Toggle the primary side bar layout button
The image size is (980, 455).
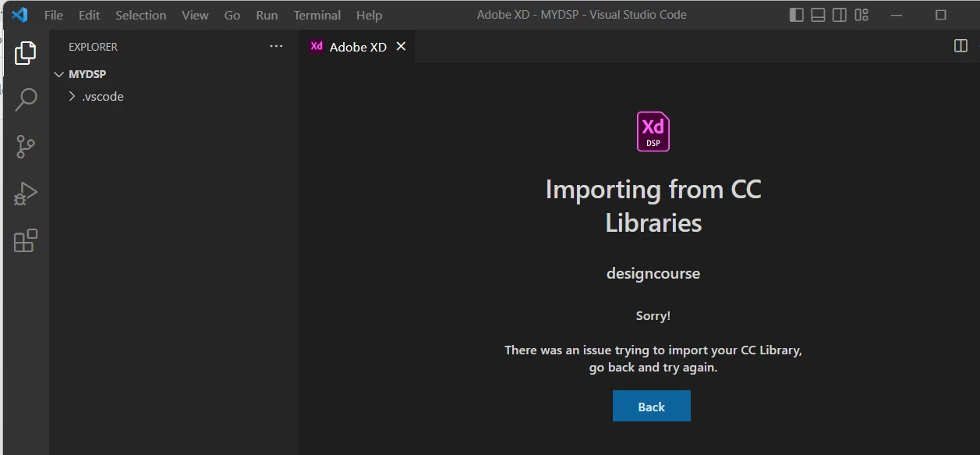coord(797,15)
